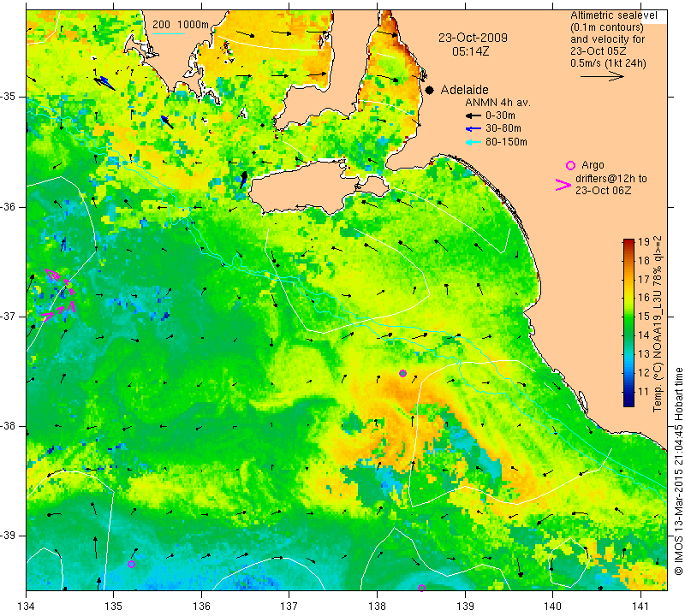Click the 15 degree label on color scale
The width and height of the screenshot is (685, 616).
644,317
